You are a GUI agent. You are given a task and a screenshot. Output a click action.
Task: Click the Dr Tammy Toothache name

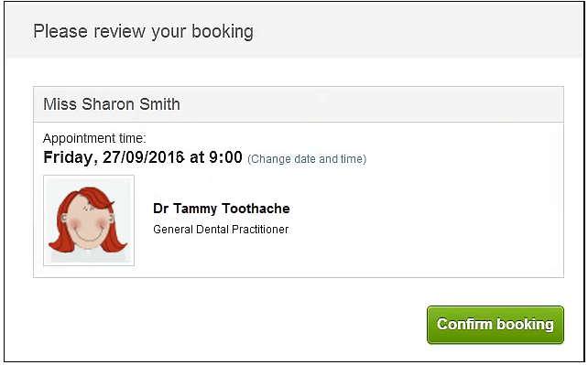pos(222,209)
